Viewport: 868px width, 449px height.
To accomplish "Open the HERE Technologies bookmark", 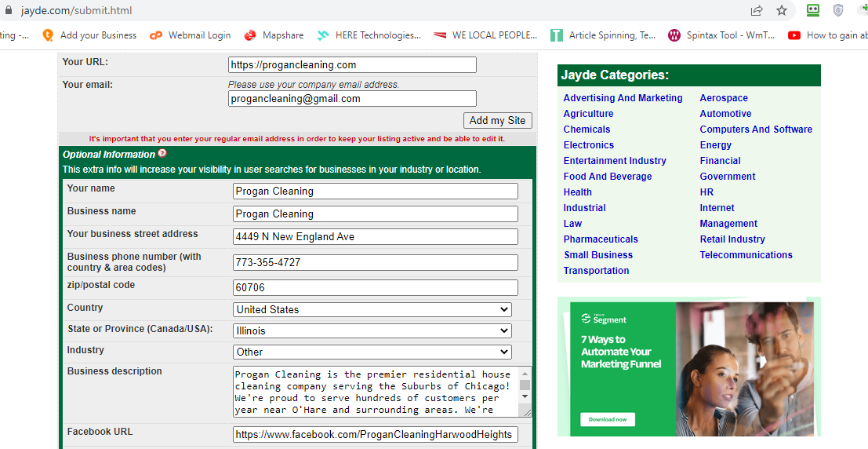I will tap(369, 35).
